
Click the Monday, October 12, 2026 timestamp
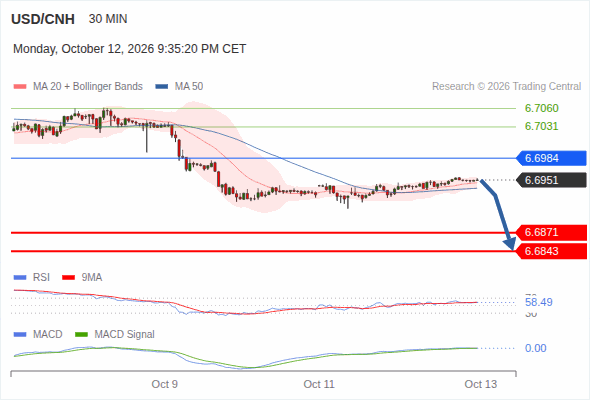pyautogui.click(x=129, y=49)
